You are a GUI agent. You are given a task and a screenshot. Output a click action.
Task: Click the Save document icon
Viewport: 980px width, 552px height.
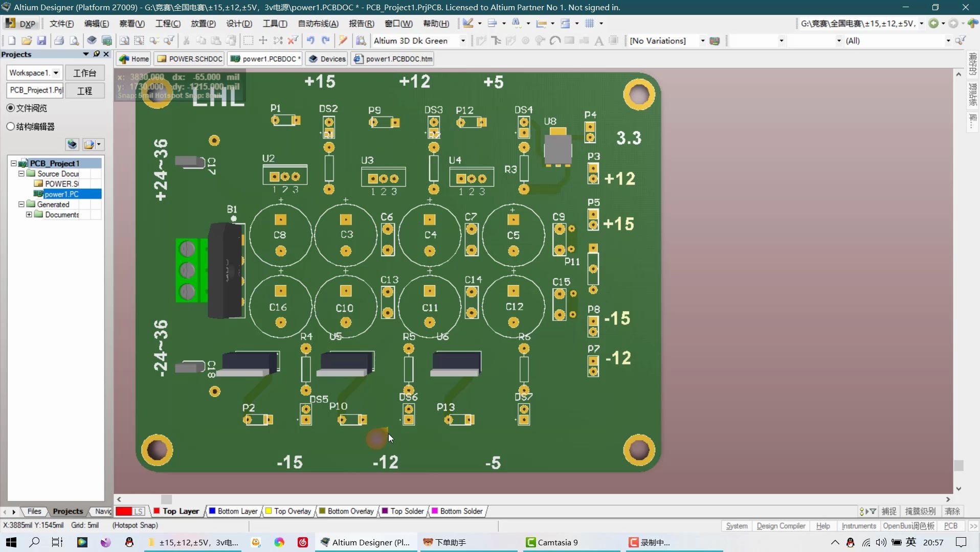[42, 40]
